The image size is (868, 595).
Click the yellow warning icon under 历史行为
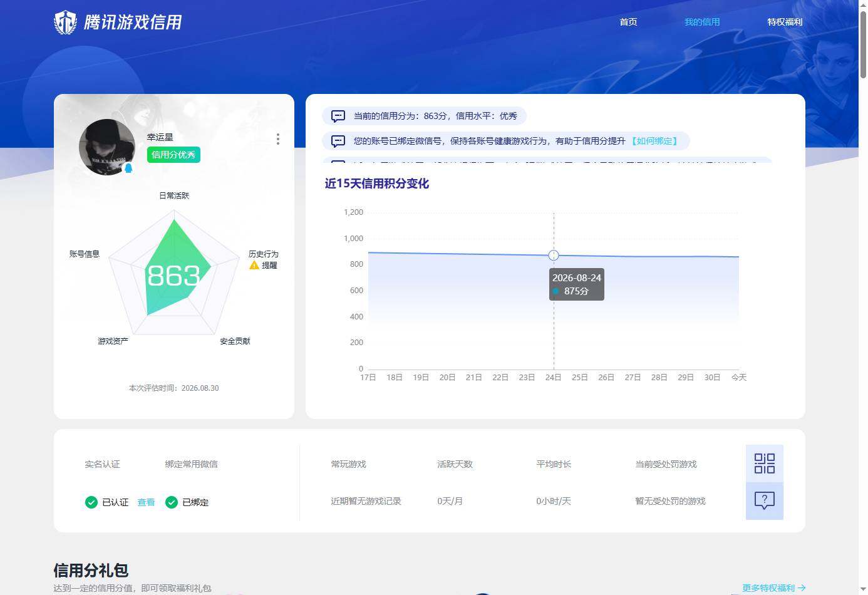(254, 265)
